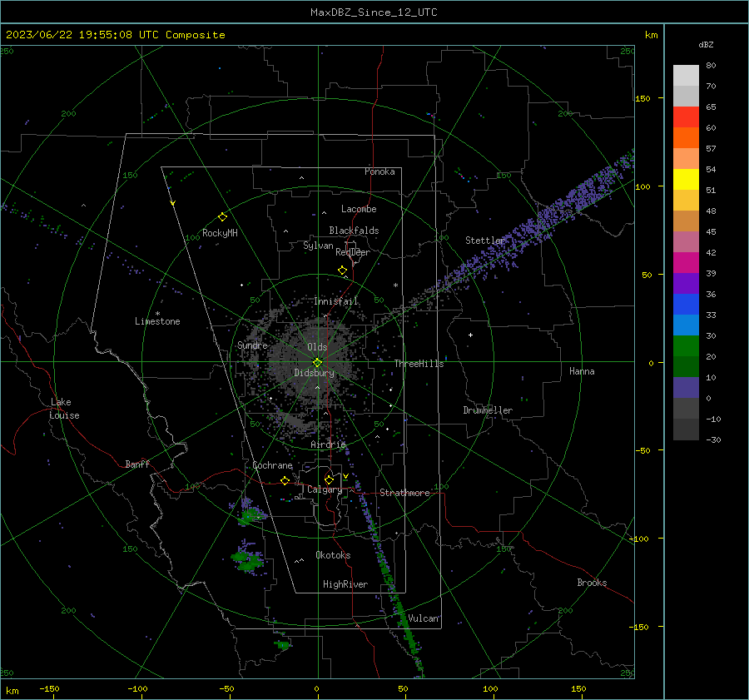Click the Brooks label
The height and width of the screenshot is (700, 749).
pos(592,583)
